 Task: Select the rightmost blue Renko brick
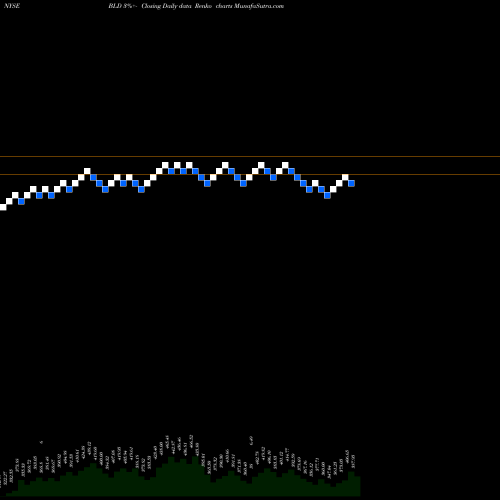(x=351, y=183)
